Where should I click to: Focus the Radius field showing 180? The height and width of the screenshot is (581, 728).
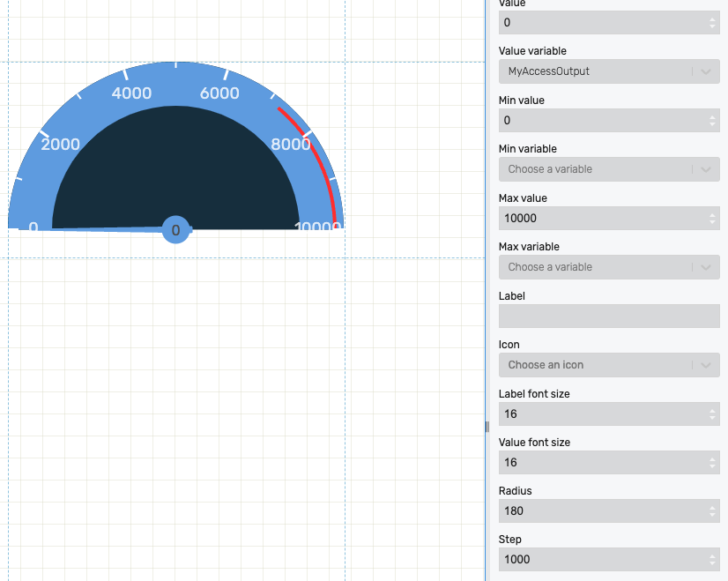click(x=599, y=510)
